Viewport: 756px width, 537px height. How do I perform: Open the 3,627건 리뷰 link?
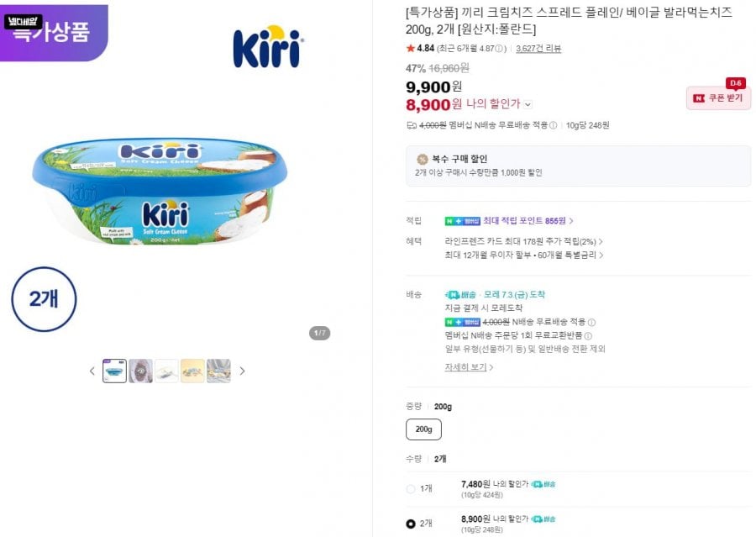[x=538, y=49]
